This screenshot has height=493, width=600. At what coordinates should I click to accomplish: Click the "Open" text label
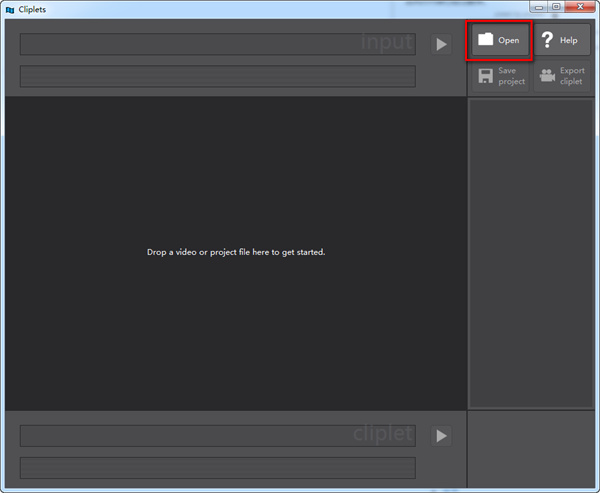[509, 41]
